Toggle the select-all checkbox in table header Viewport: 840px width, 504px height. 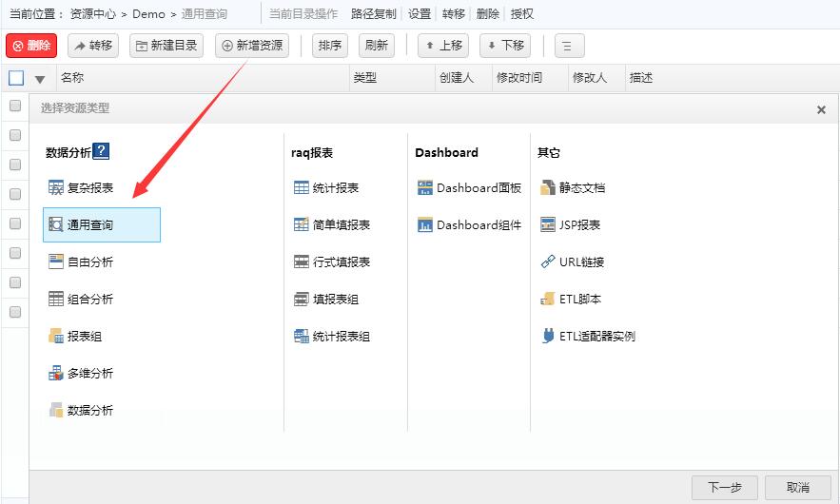(x=16, y=78)
